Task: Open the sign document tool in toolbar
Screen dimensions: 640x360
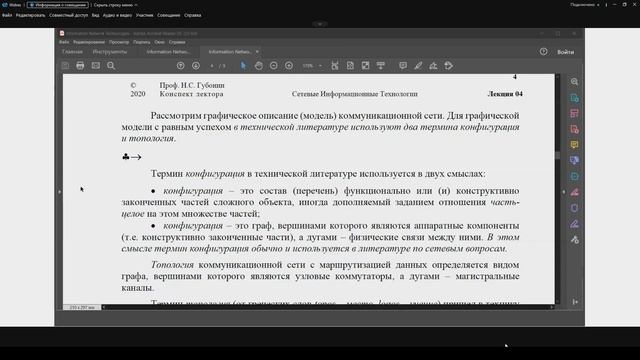Action: point(433,66)
